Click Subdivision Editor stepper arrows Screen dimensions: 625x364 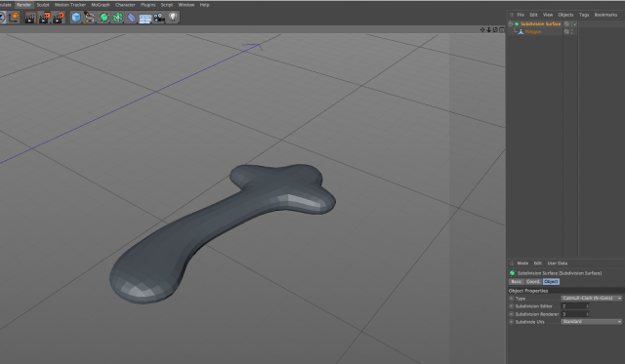point(587,306)
